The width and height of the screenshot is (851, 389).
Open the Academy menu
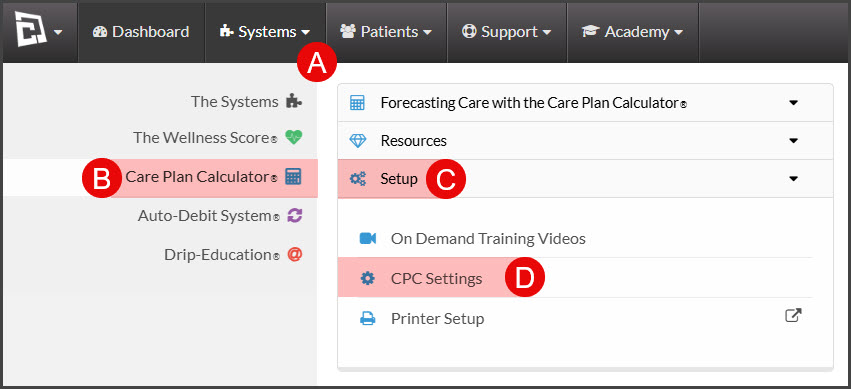[x=633, y=32]
